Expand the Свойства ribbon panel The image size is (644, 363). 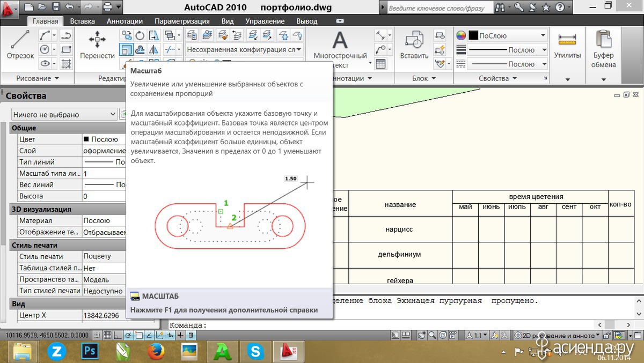pos(497,78)
